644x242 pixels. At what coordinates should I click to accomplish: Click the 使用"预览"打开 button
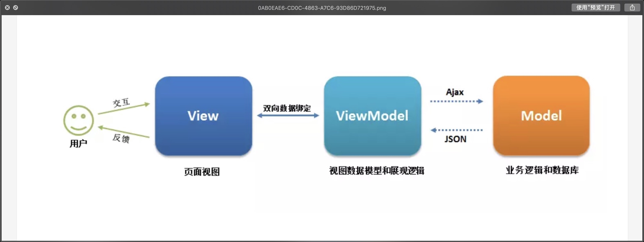596,8
